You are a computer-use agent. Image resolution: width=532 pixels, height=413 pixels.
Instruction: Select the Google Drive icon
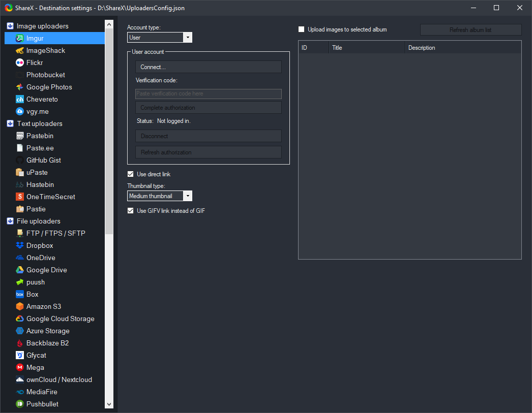(x=20, y=270)
